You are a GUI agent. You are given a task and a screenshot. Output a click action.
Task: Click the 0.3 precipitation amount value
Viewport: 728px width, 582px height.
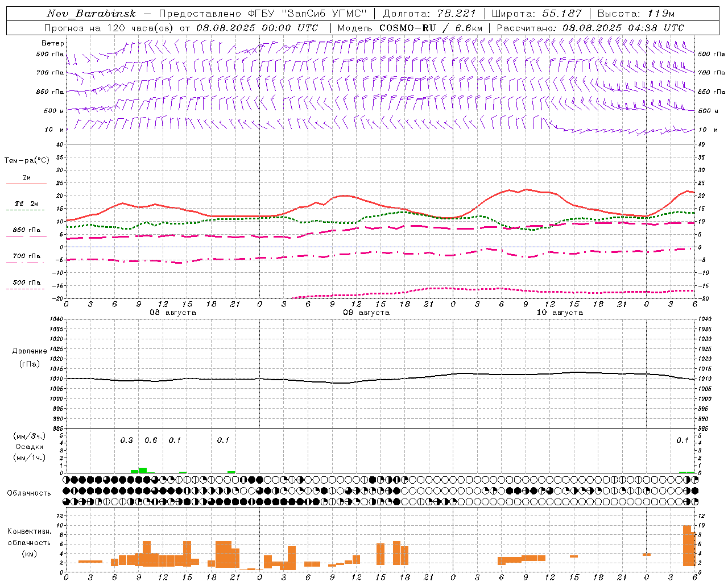(x=126, y=440)
